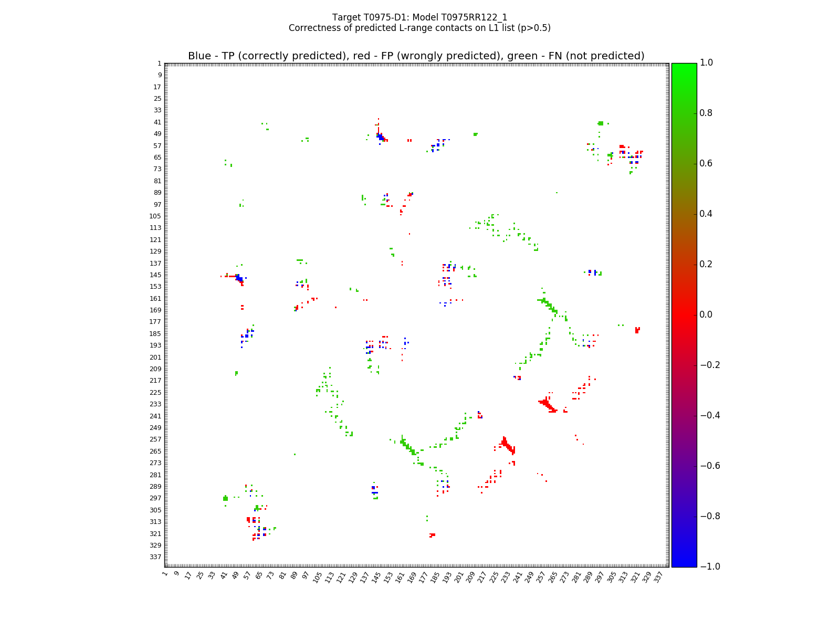The image size is (840, 630).
Task: Click the bright green top of the colorbar
Action: [684, 66]
